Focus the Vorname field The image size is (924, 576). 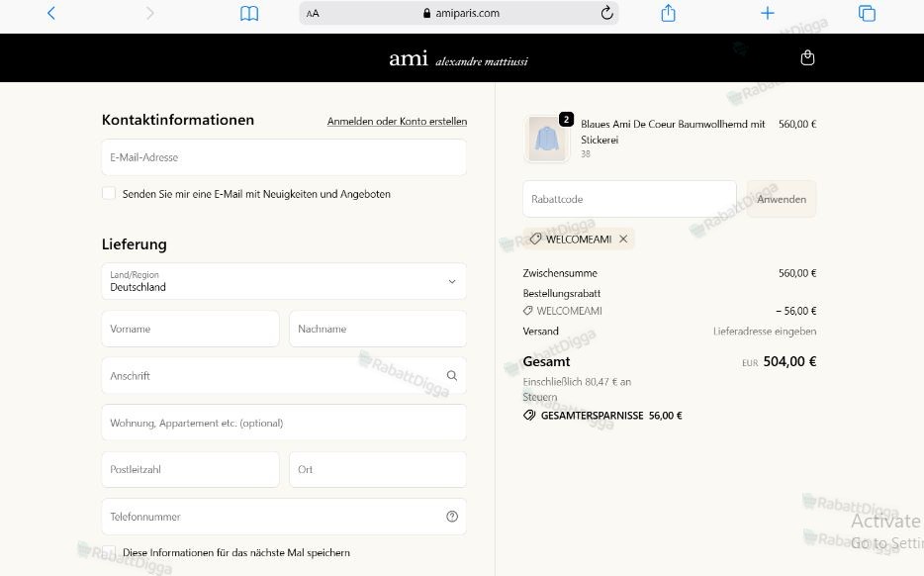190,329
